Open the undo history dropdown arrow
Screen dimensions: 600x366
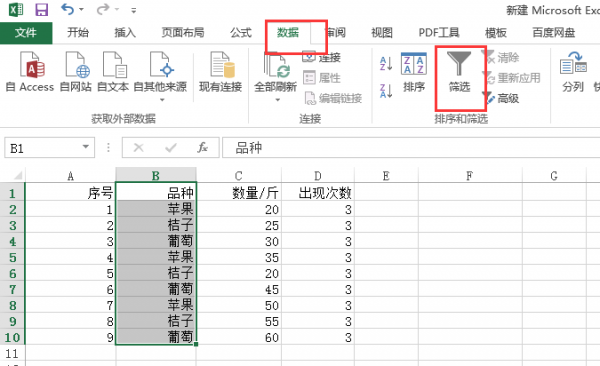point(81,10)
